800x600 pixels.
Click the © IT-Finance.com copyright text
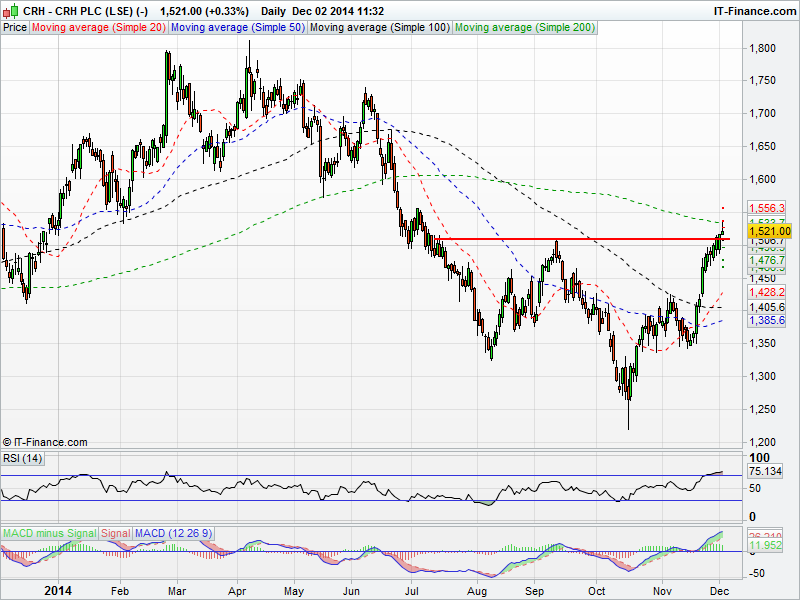pos(46,442)
